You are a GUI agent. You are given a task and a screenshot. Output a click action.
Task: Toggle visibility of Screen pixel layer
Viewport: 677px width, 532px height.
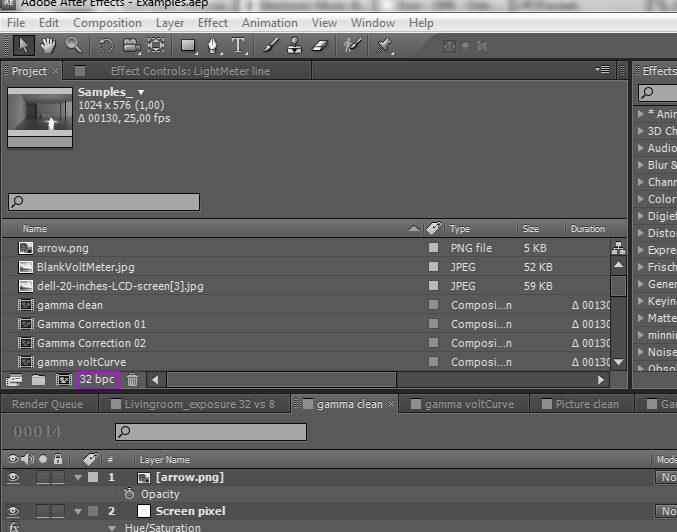click(x=12, y=511)
